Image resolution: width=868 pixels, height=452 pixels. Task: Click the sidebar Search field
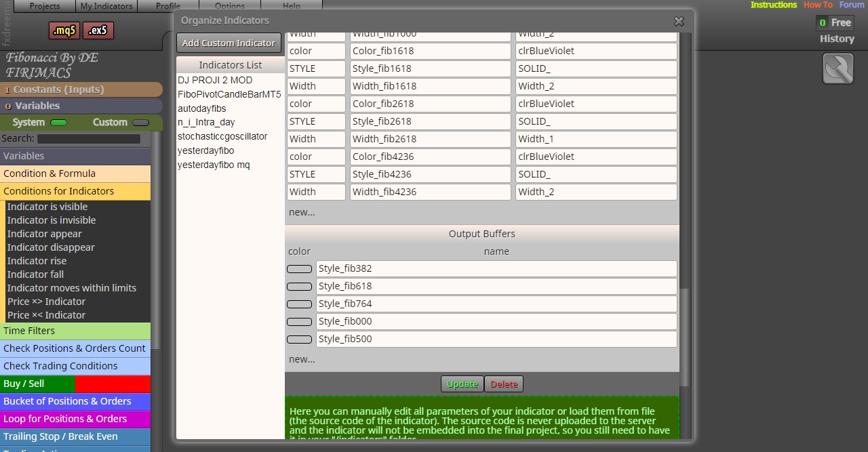point(89,139)
